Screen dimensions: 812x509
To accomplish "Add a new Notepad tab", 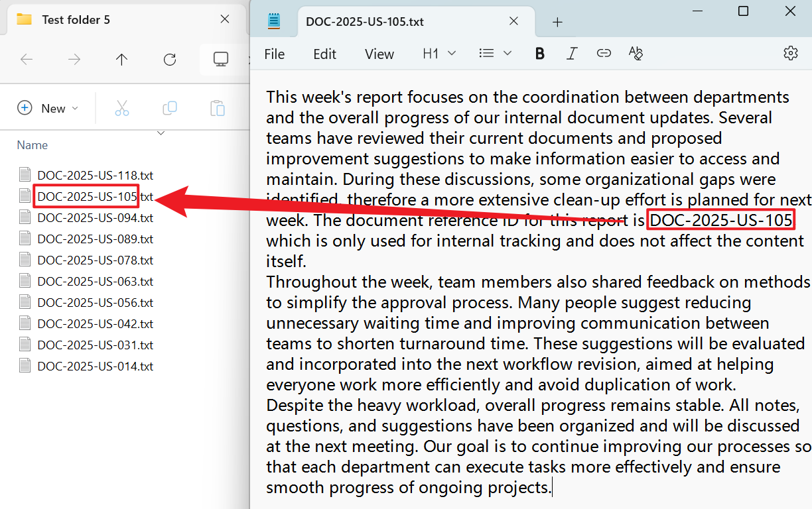I will click(557, 22).
